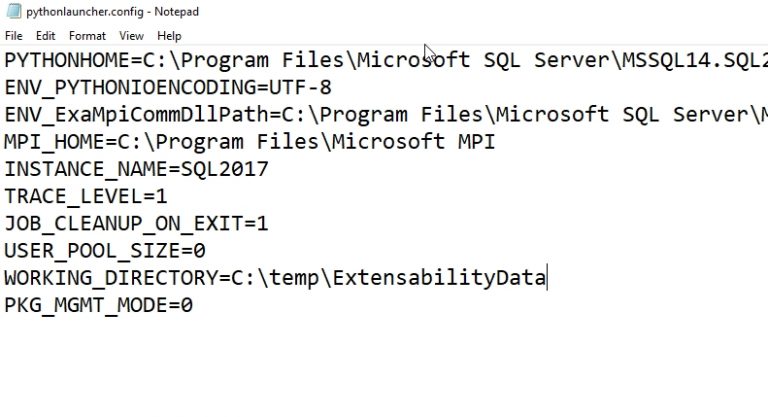Place cursor on the TRACE_LEVEL=1 line
Viewport: 768px width, 417px height.
86,196
